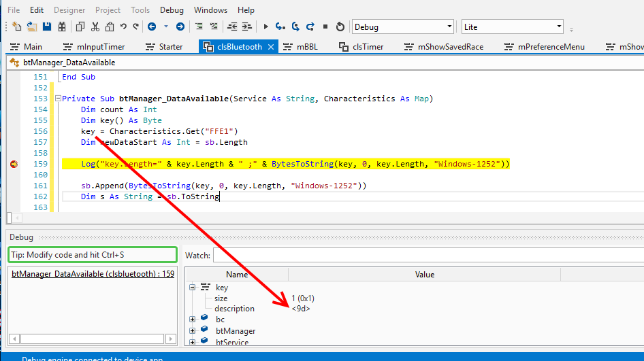The image size is (644, 361).
Task: Click the Cut scissors icon
Action: click(95, 27)
